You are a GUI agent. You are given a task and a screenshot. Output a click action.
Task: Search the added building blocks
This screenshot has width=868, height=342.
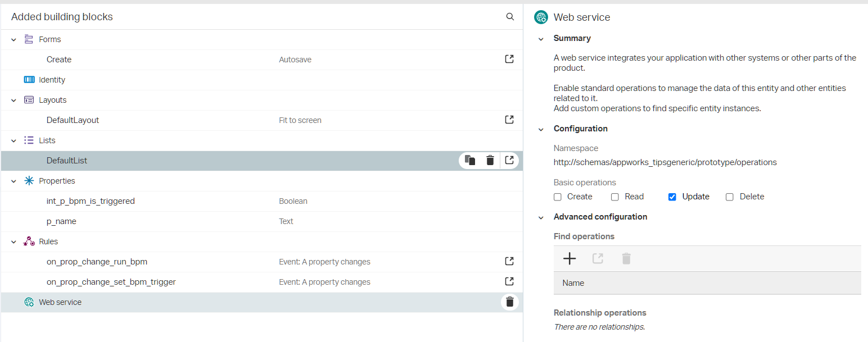click(x=510, y=17)
